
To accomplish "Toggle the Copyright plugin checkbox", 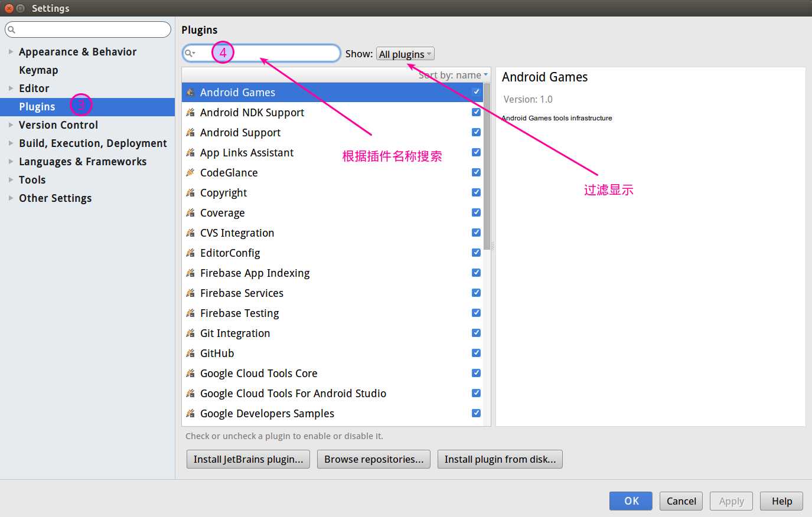I will [x=476, y=192].
